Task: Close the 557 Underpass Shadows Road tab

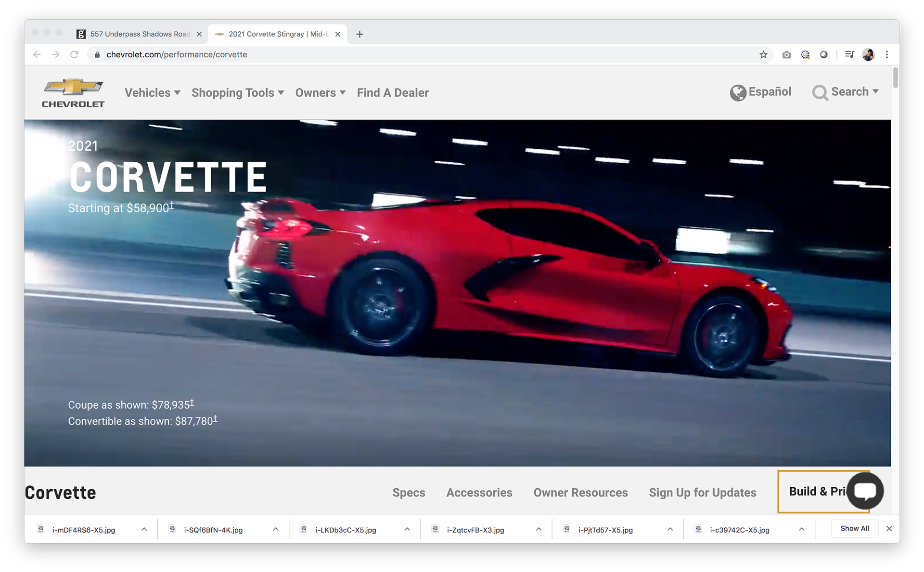Action: [199, 34]
